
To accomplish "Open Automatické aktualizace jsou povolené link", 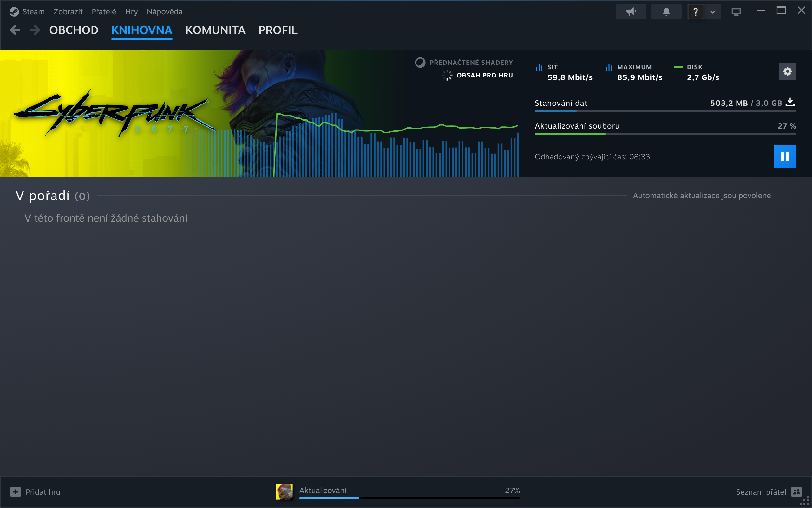I will (702, 196).
